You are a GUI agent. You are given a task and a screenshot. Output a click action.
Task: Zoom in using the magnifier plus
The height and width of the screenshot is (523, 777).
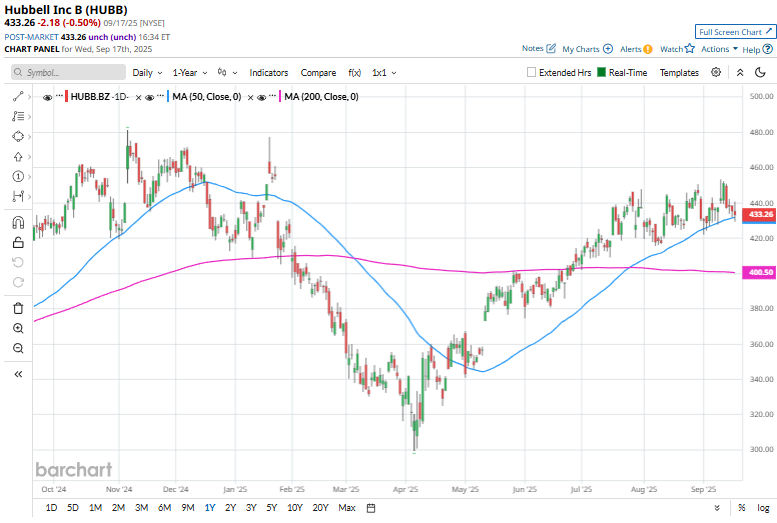tap(18, 328)
